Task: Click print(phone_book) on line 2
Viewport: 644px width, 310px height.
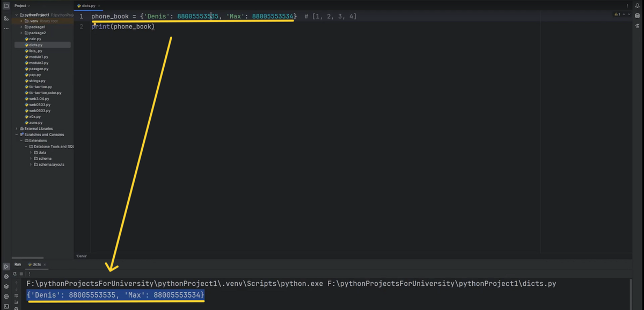Action: [x=123, y=26]
